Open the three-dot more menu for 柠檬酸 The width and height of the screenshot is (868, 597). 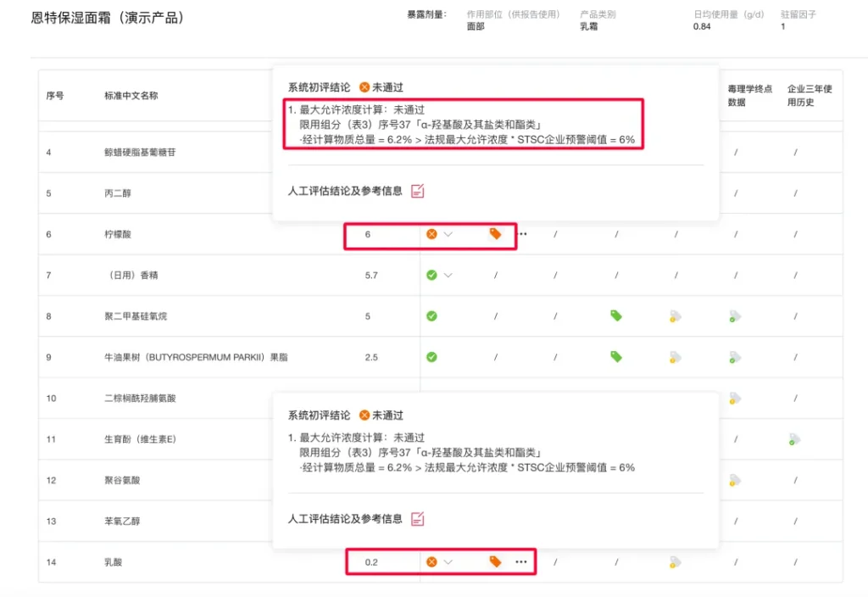522,234
